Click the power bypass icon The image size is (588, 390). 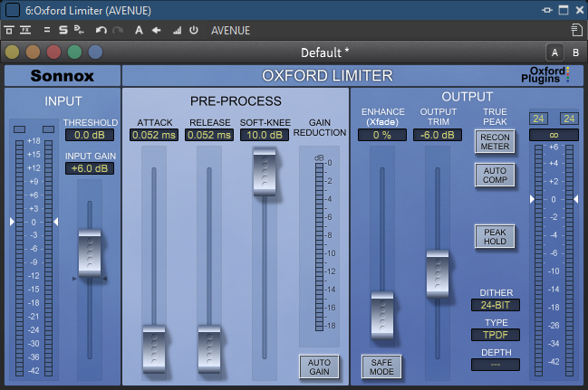click(193, 30)
